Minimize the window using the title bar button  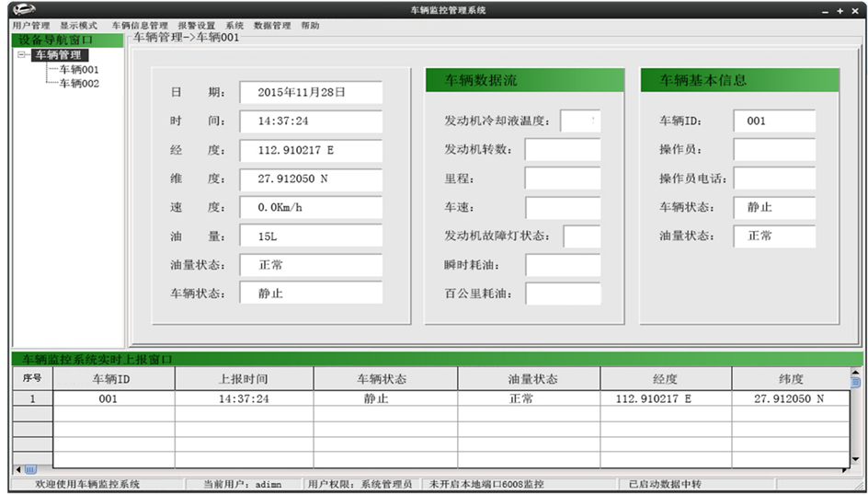coord(824,11)
